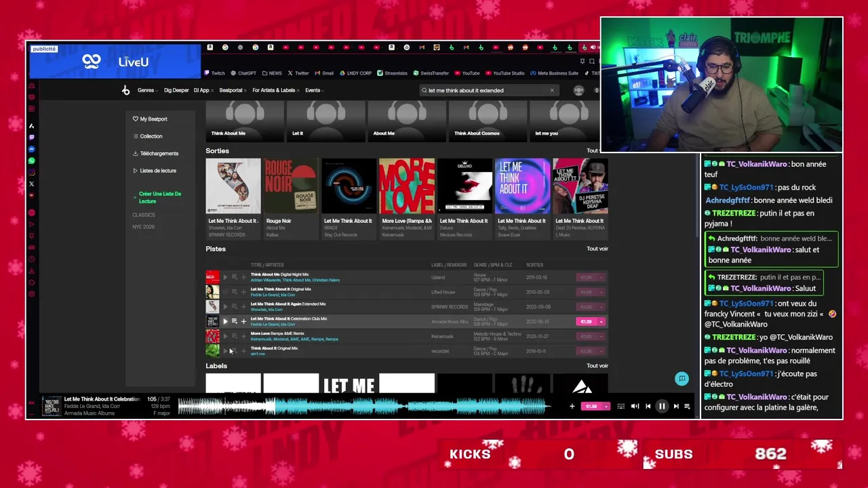Open price dropdown arrow in the player bar
The image size is (868, 488).
(x=605, y=406)
